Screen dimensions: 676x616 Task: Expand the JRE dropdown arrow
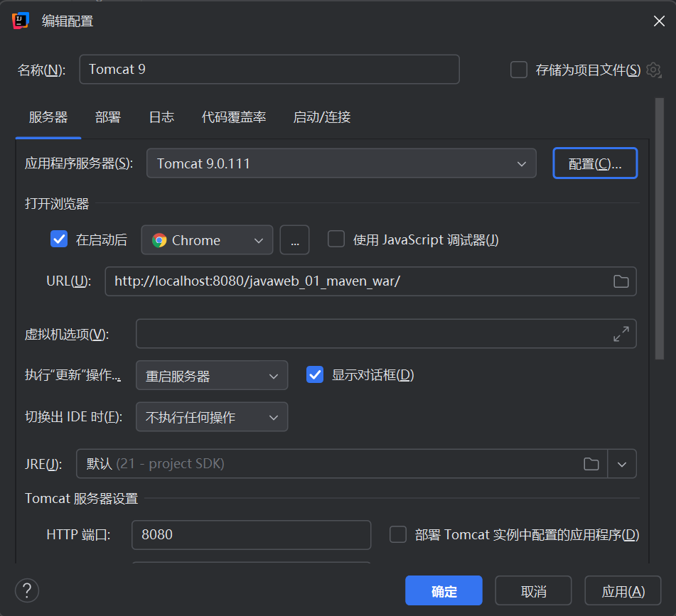[x=622, y=464]
